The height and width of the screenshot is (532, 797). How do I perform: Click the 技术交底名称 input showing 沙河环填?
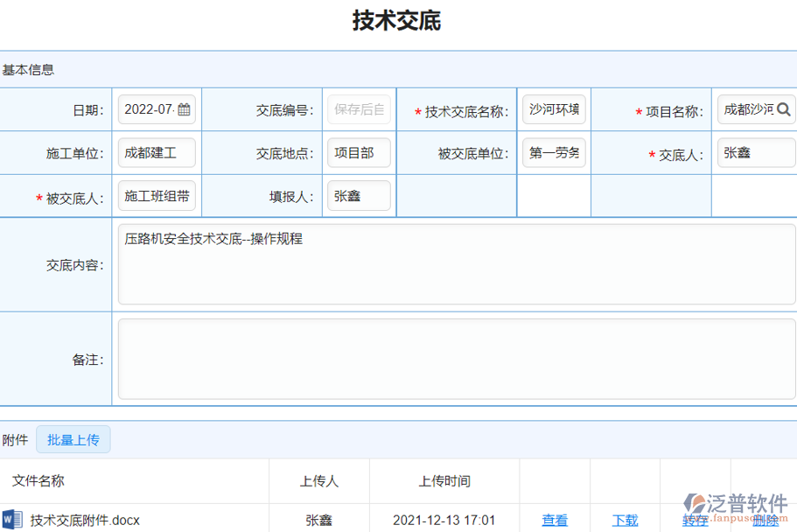click(553, 108)
